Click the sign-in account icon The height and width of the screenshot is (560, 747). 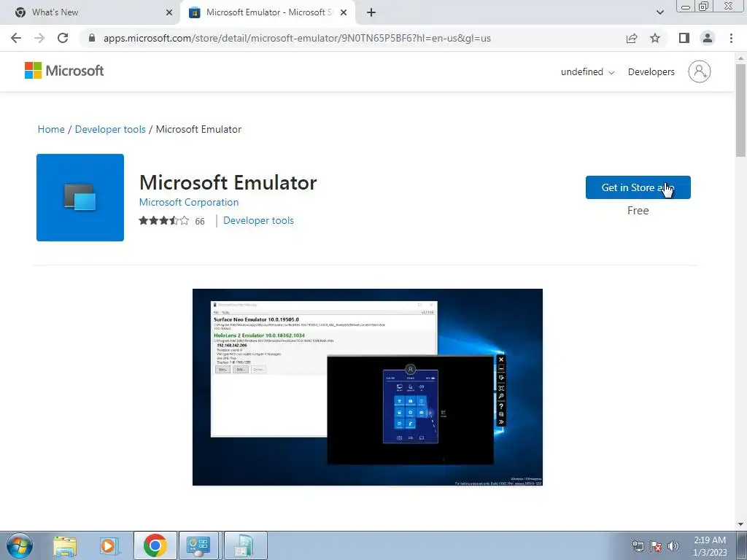pos(700,71)
